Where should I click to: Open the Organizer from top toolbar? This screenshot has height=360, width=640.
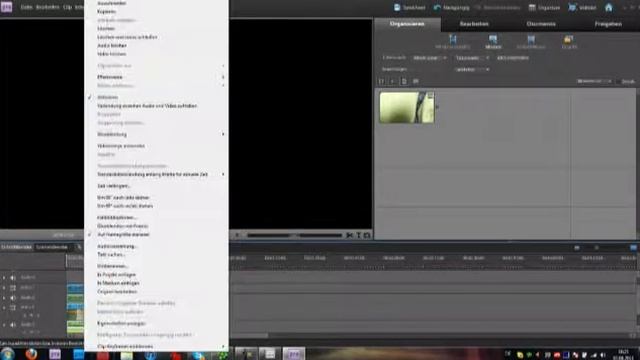[x=544, y=7]
